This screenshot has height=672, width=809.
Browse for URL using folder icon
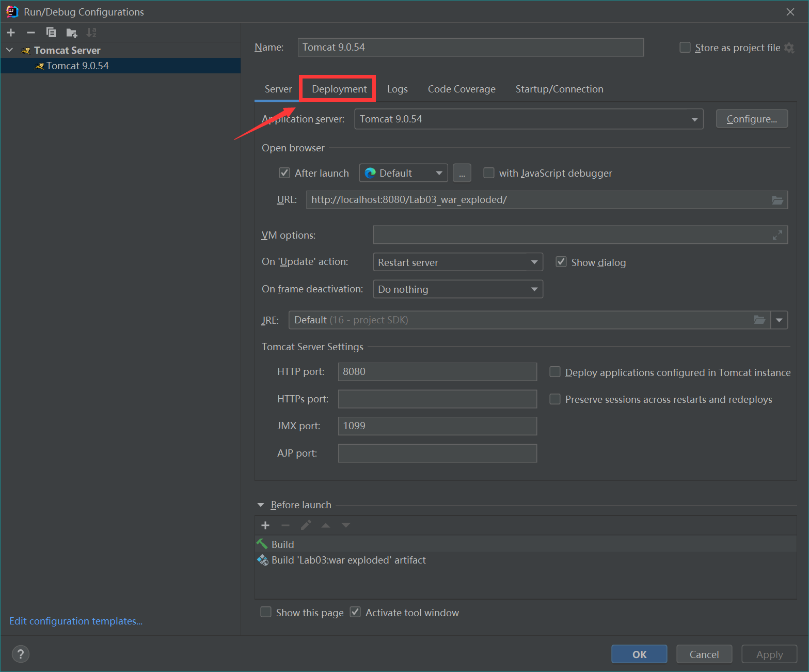pyautogui.click(x=778, y=200)
